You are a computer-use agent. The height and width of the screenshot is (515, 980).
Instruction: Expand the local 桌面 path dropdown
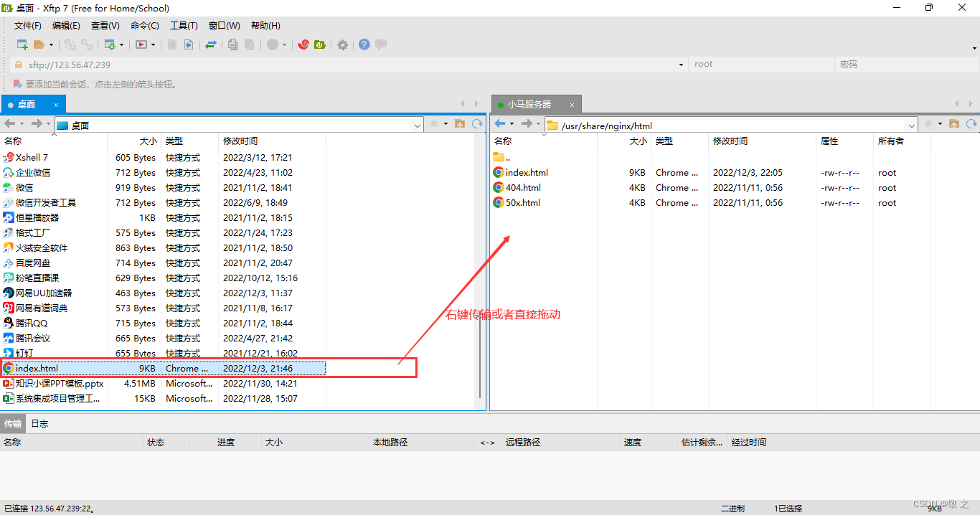click(x=418, y=125)
